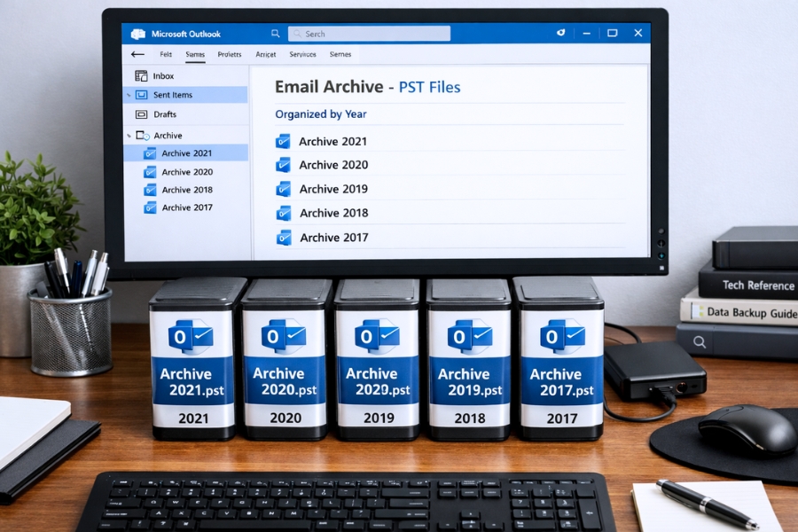Viewport: 798px width, 532px height.
Task: Open the Services menu item
Action: [x=301, y=55]
